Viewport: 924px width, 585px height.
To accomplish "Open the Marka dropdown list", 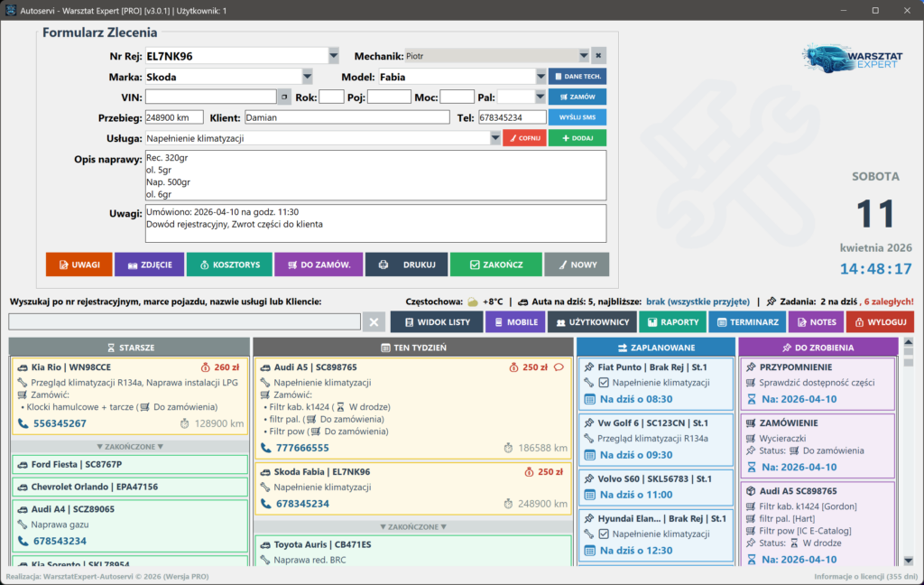I will [x=307, y=77].
